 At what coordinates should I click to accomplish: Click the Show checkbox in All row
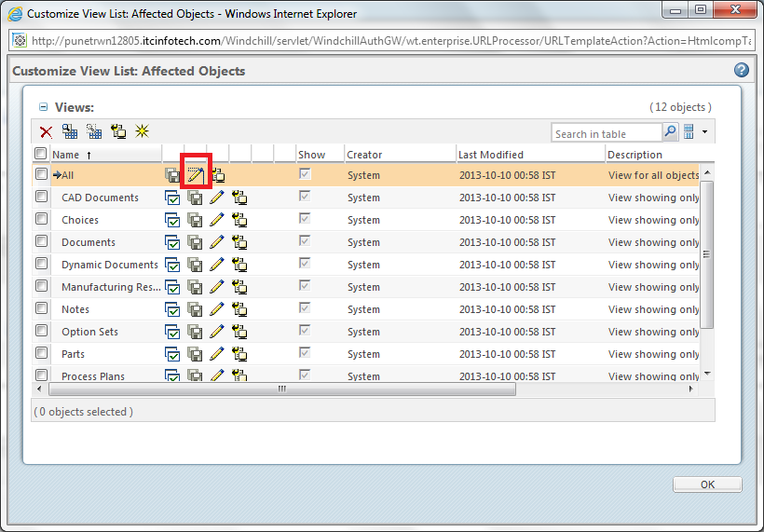305,173
